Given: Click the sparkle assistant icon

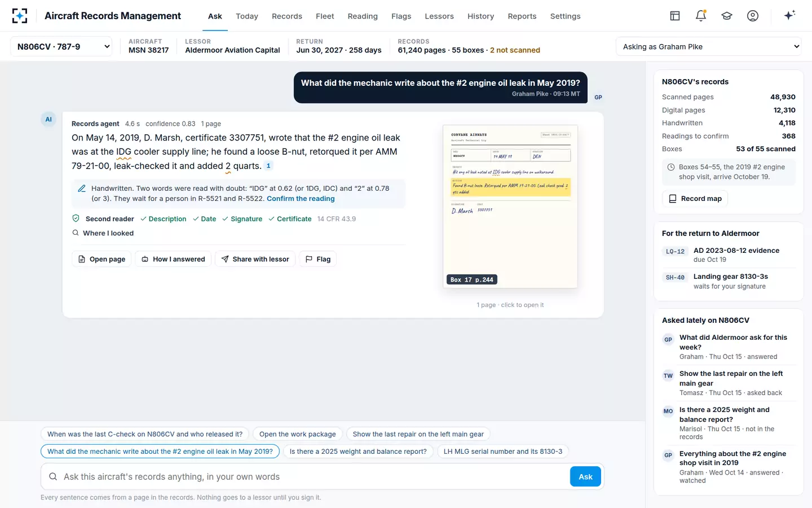Looking at the screenshot, I should pyautogui.click(x=789, y=15).
